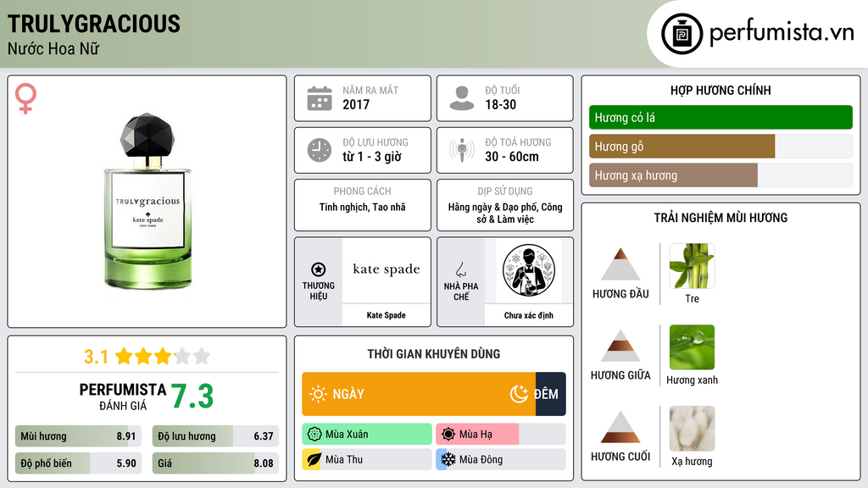This screenshot has width=868, height=488.
Task: Click the perfumer illustration above Chưa xác định
Action: (529, 270)
